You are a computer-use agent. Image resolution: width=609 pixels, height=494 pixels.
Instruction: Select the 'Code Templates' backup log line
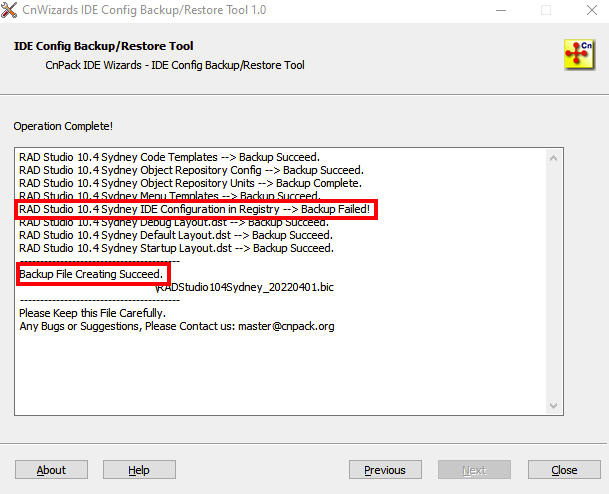click(169, 158)
